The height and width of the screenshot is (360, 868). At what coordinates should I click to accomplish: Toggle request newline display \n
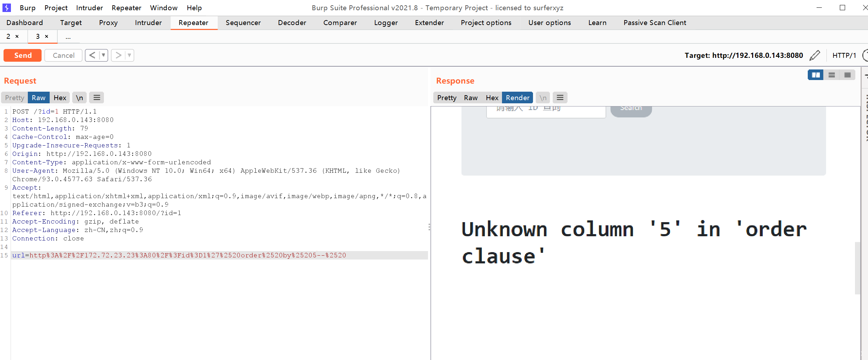coord(80,98)
